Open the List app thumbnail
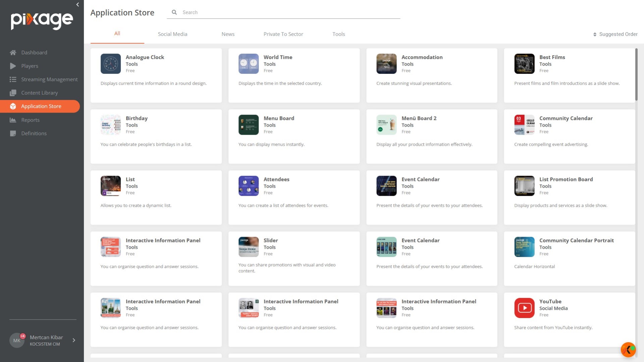 tap(111, 186)
